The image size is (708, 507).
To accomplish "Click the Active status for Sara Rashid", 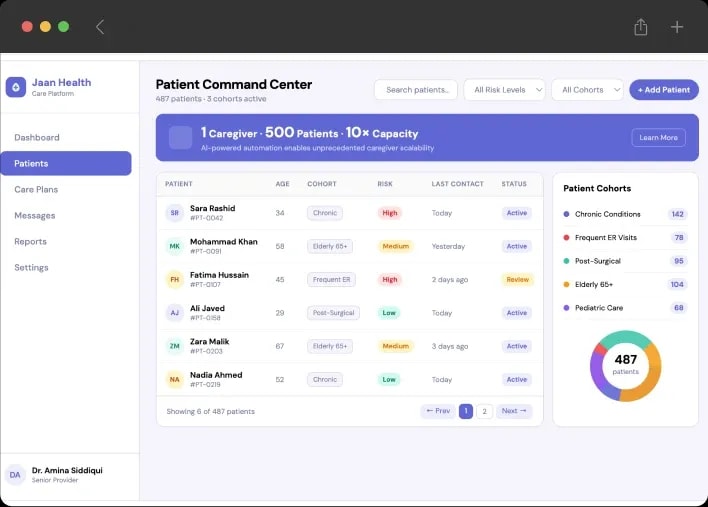I will tap(517, 213).
